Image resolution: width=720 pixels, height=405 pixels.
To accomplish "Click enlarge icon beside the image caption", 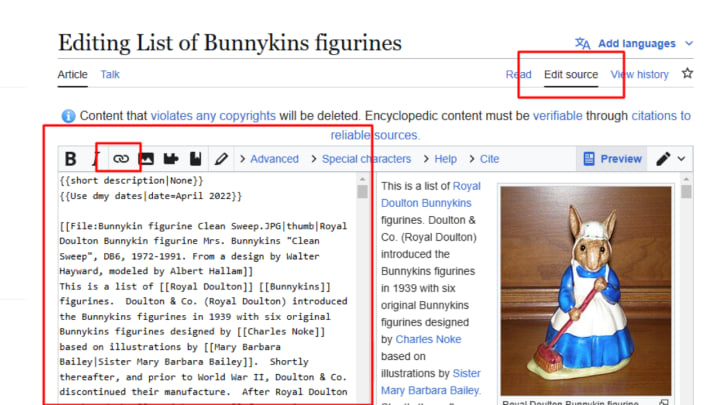I will tap(664, 402).
